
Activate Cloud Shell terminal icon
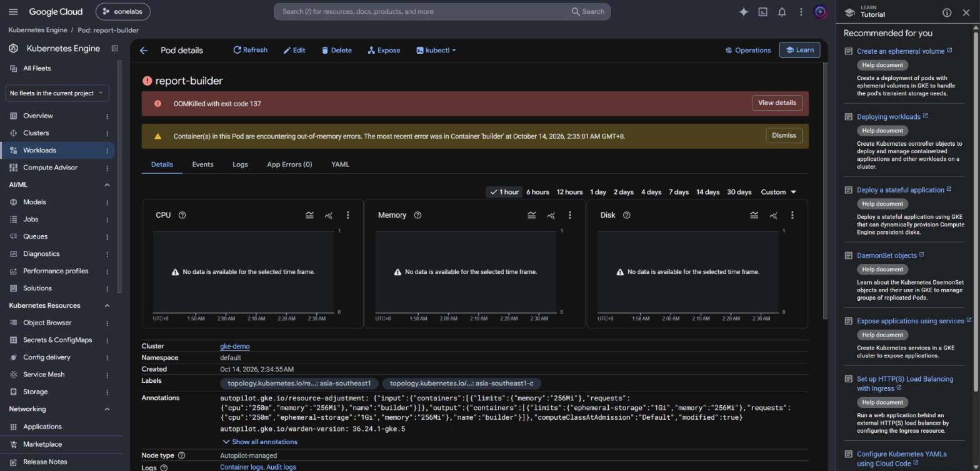[x=763, y=11]
